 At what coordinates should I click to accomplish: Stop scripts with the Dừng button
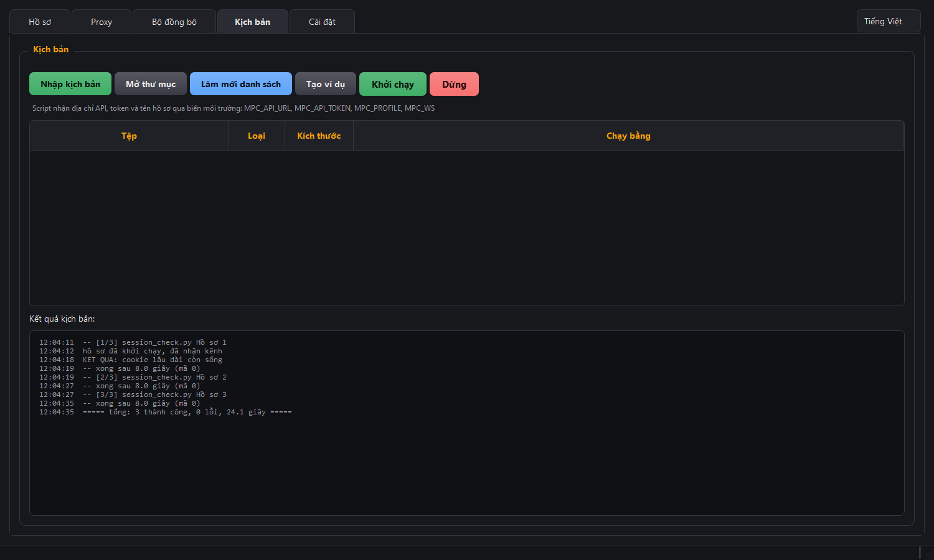tap(454, 84)
